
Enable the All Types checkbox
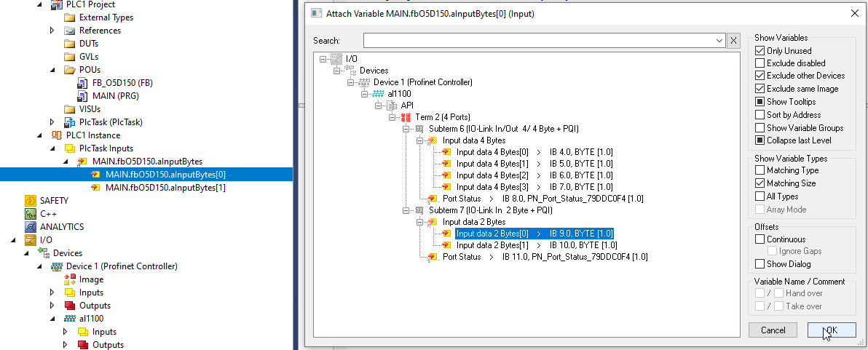click(x=760, y=196)
